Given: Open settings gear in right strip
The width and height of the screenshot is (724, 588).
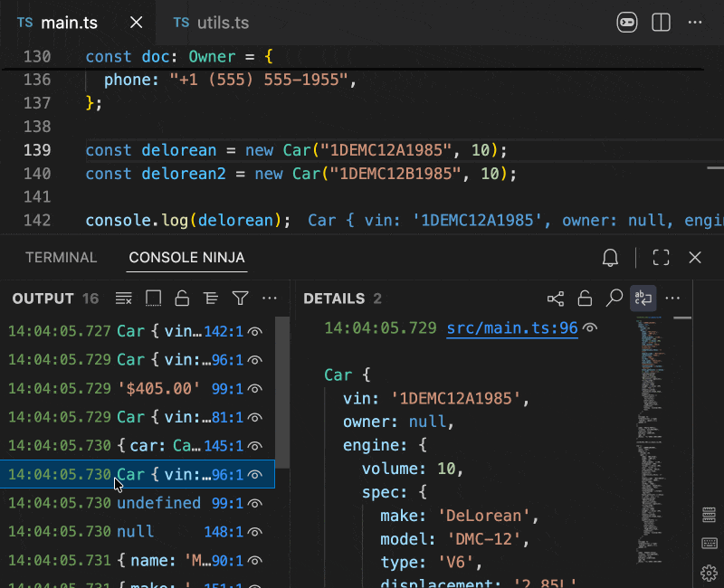Looking at the screenshot, I should (709, 573).
